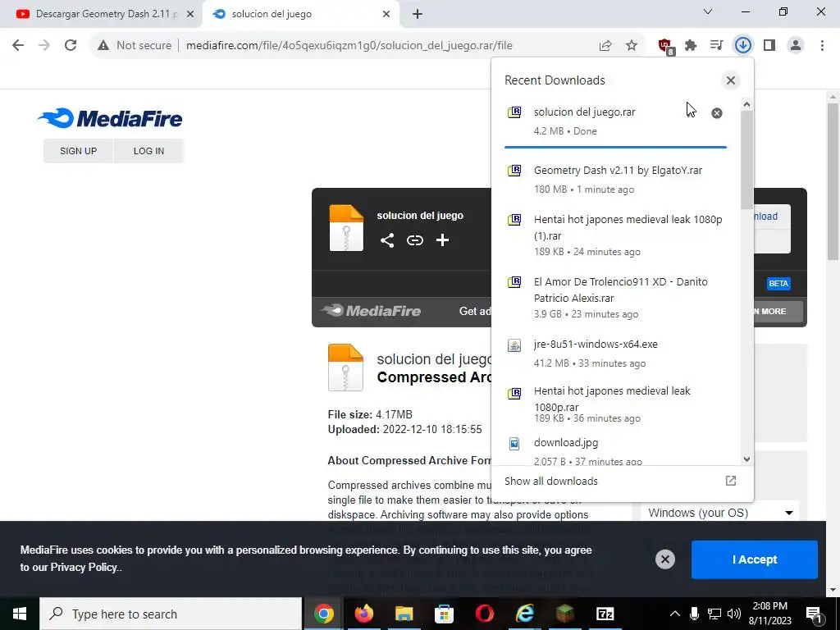Click I Accept on cookie banner

pos(755,559)
